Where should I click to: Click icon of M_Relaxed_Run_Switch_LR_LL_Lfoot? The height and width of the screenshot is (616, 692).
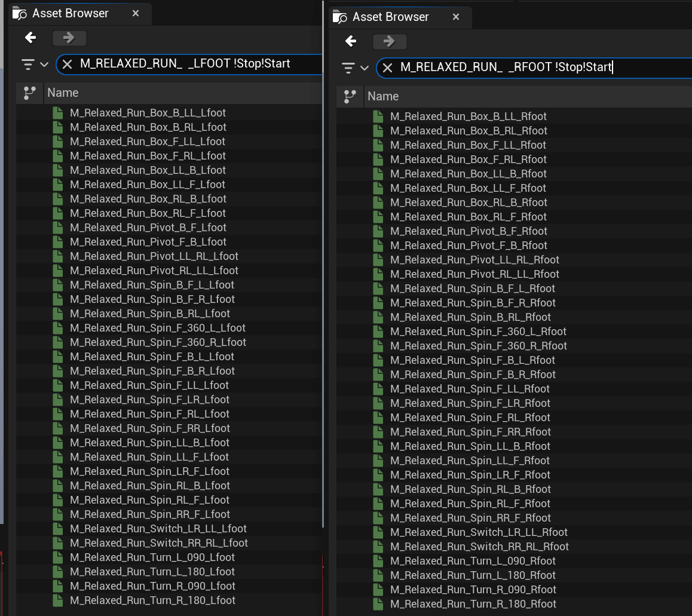(x=58, y=529)
